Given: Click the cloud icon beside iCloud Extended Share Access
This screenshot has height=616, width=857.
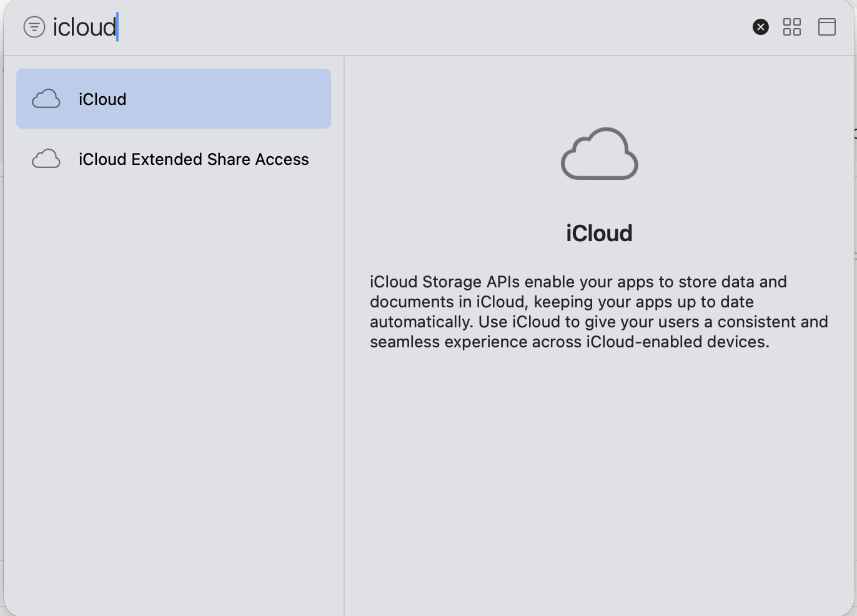Looking at the screenshot, I should (46, 159).
